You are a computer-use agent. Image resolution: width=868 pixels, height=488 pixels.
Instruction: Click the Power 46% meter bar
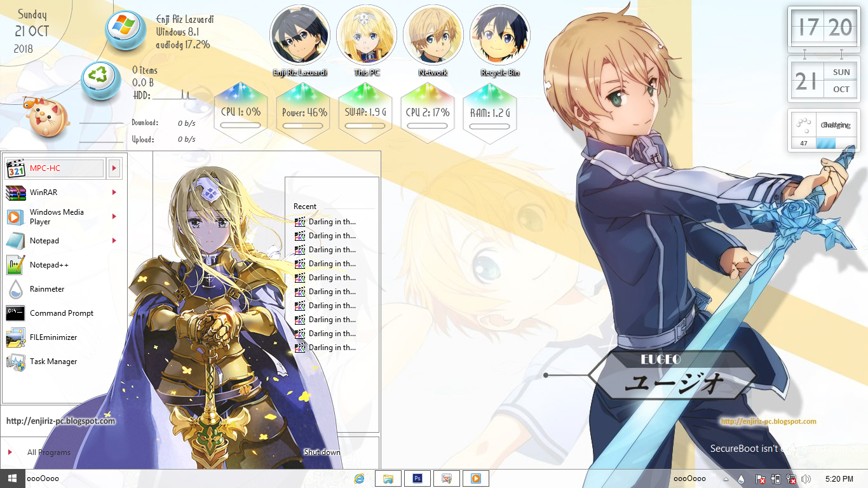pos(303,126)
